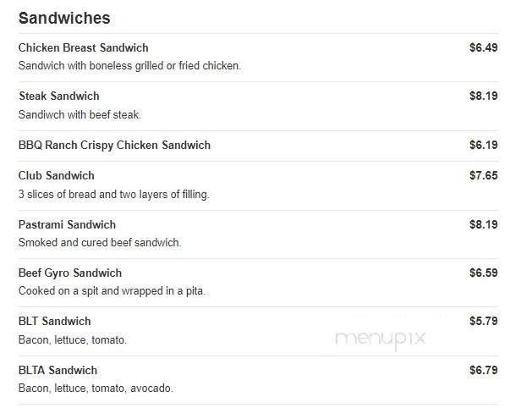
Task: Select the Pastrami Sandwich item
Action: 67,224
